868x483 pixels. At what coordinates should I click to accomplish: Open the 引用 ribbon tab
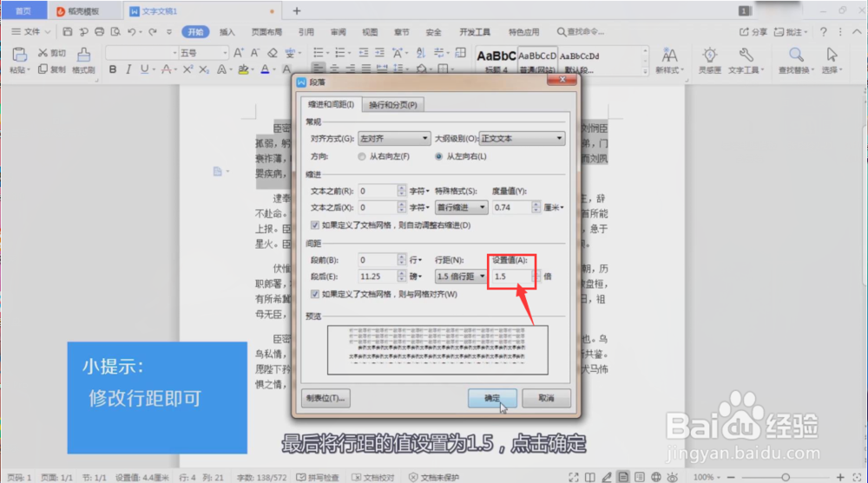coord(306,32)
